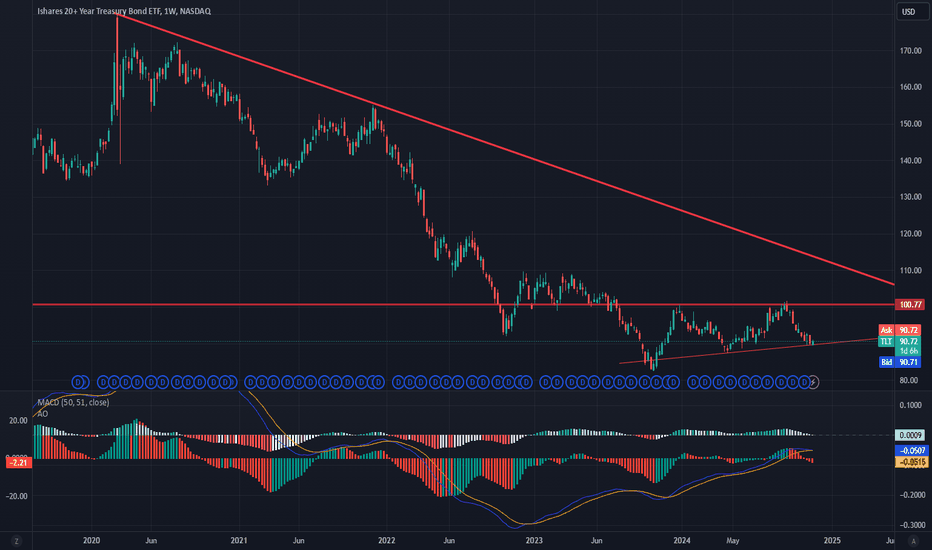The image size is (932, 550).
Task: Click the 120.00 price axis label
Action: (x=910, y=234)
